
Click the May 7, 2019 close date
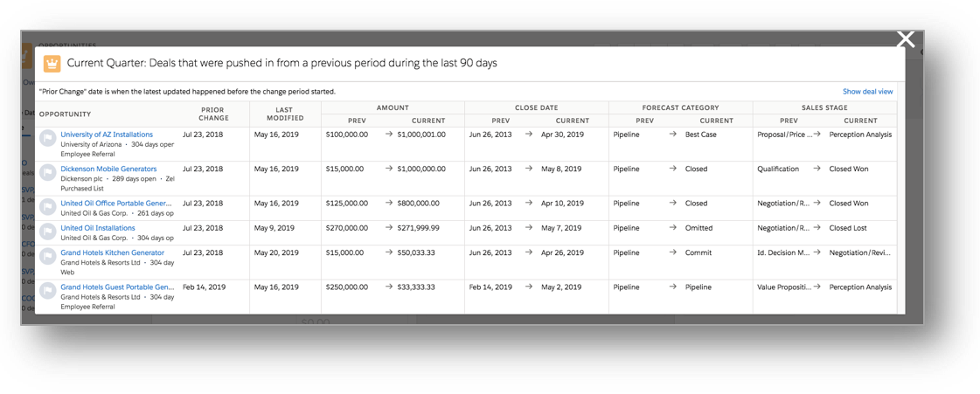[x=561, y=228]
